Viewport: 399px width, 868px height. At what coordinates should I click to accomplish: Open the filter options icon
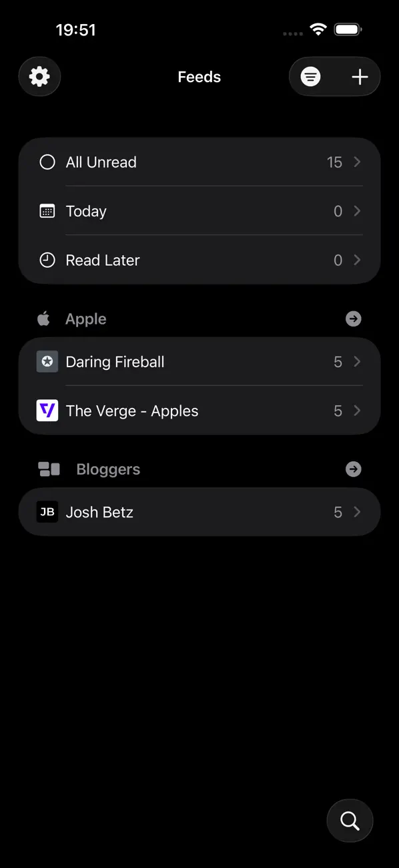[311, 76]
